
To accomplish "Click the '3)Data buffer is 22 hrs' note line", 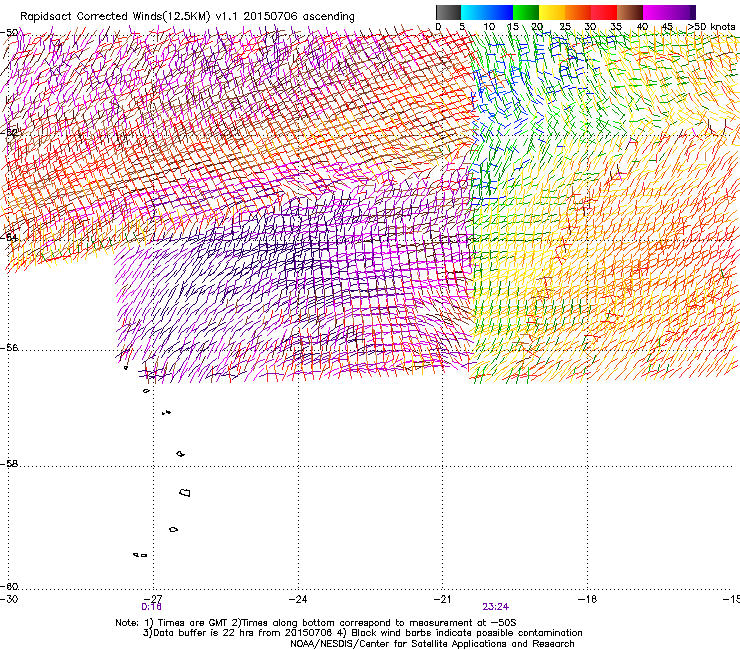I will pyautogui.click(x=362, y=633).
